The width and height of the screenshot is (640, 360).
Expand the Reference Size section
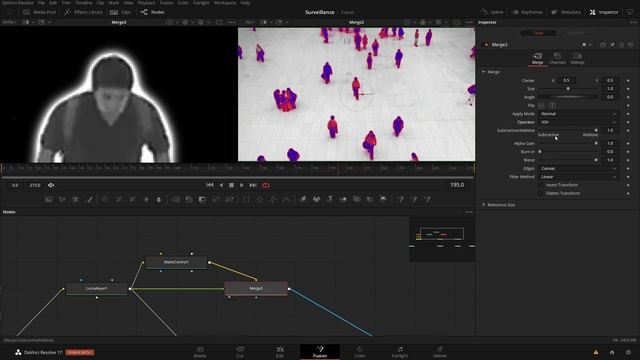484,204
